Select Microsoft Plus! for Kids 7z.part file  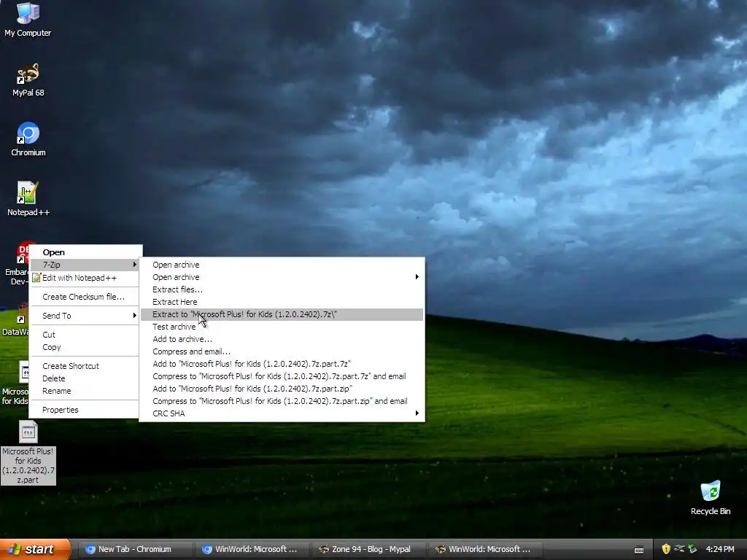(x=28, y=452)
